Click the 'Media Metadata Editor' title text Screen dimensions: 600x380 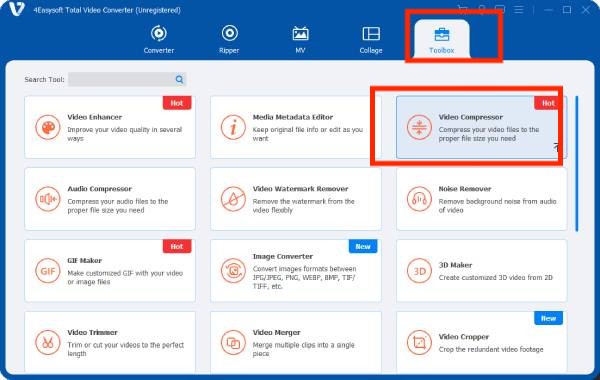tap(293, 117)
